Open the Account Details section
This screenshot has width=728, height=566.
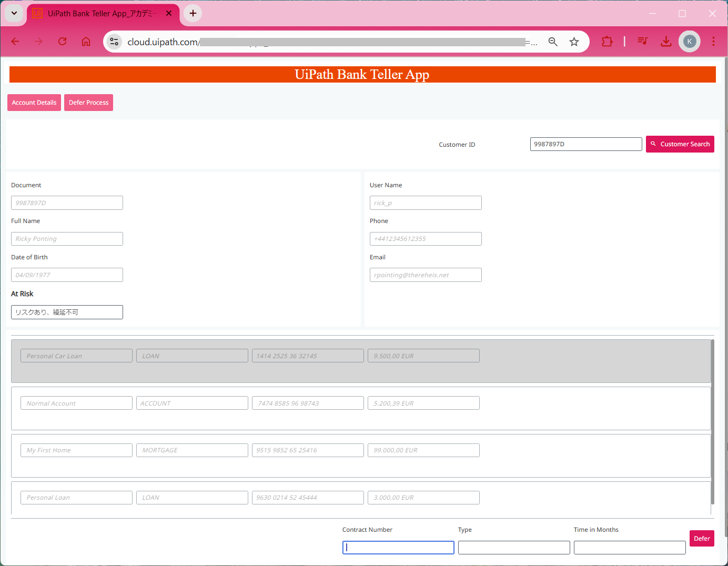pyautogui.click(x=34, y=103)
